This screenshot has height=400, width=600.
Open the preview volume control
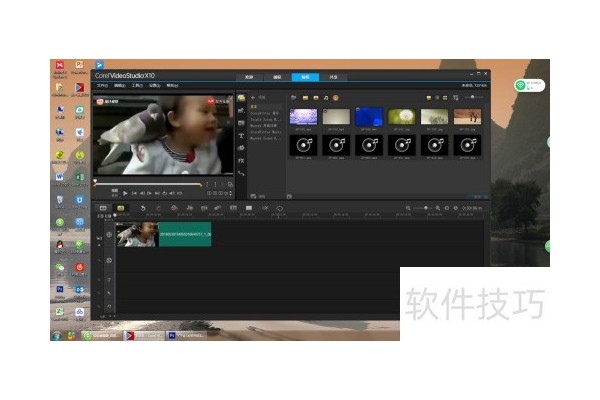coord(172,193)
